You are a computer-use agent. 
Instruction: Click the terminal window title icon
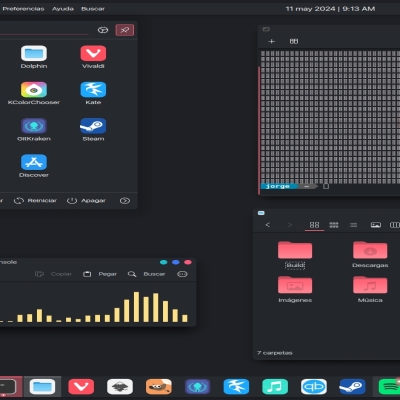(x=266, y=29)
